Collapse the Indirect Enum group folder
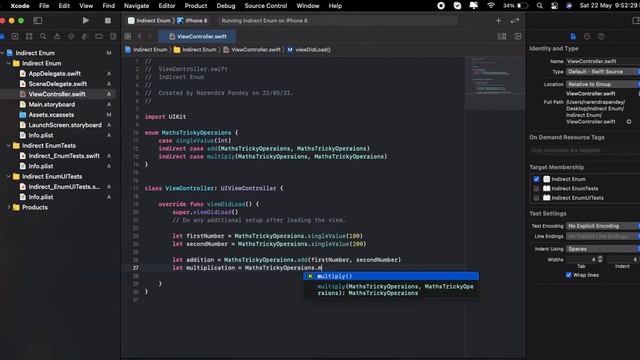The height and width of the screenshot is (360, 640). click(x=9, y=63)
